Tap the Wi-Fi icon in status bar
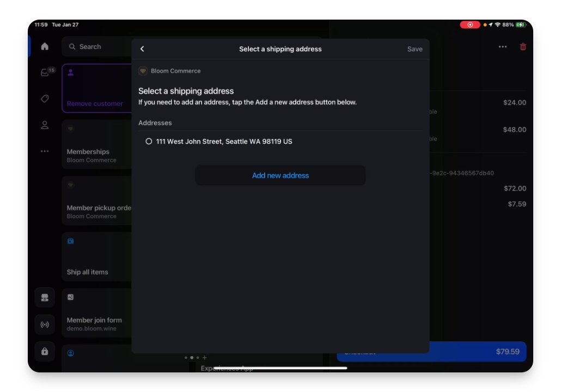The image size is (561, 392). pyautogui.click(x=497, y=24)
